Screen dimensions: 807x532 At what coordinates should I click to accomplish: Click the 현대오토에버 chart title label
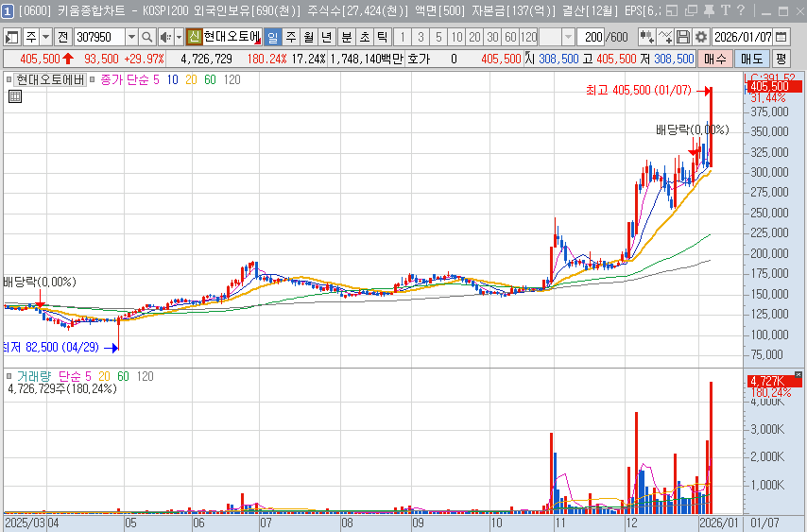50,79
